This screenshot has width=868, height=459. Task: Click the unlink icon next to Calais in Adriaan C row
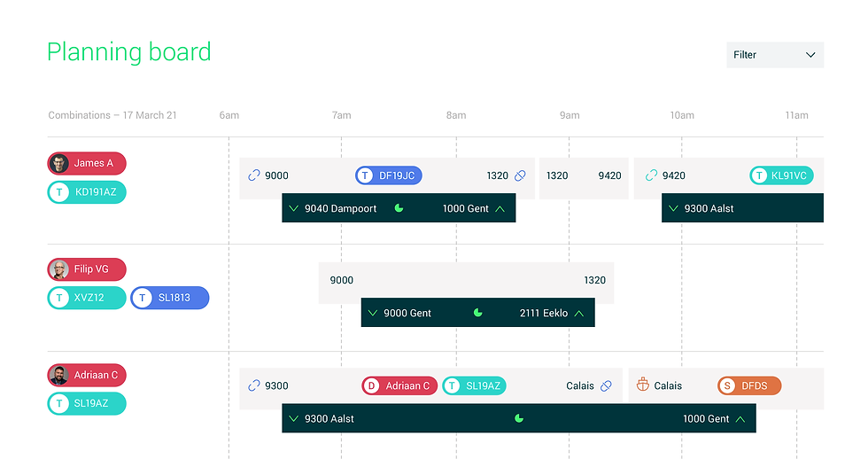[x=606, y=385]
